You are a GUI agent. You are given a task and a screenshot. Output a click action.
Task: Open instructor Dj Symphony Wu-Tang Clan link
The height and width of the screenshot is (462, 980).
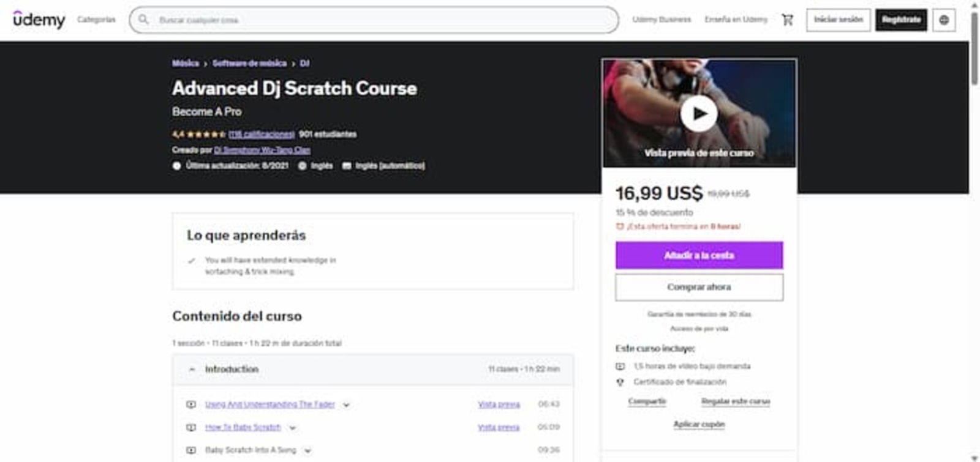pos(262,150)
